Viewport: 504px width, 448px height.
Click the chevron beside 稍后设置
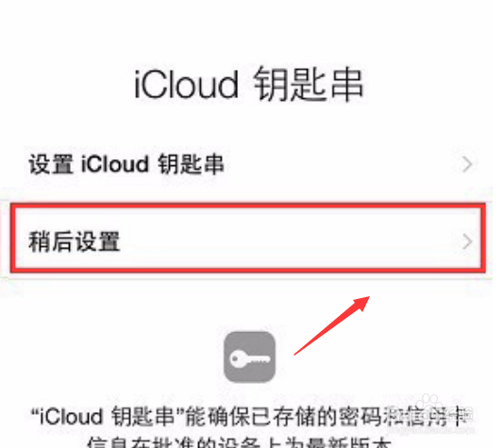click(467, 241)
